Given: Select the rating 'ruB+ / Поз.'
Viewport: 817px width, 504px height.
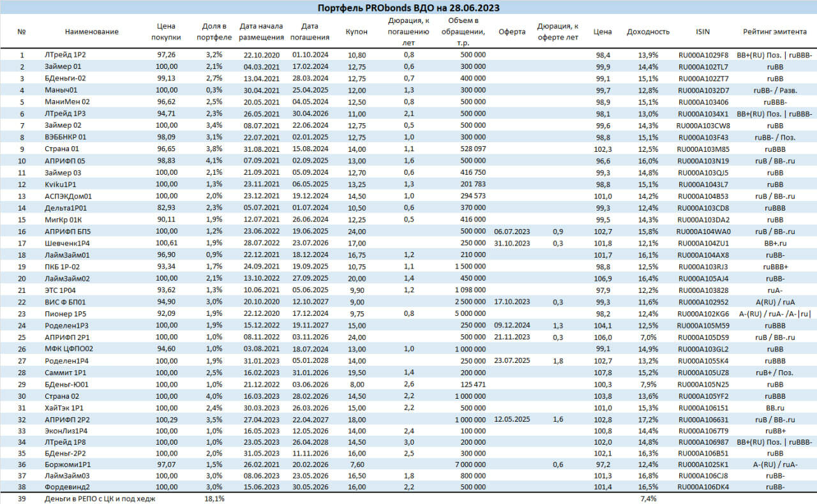Looking at the screenshot, I should coord(775,373).
